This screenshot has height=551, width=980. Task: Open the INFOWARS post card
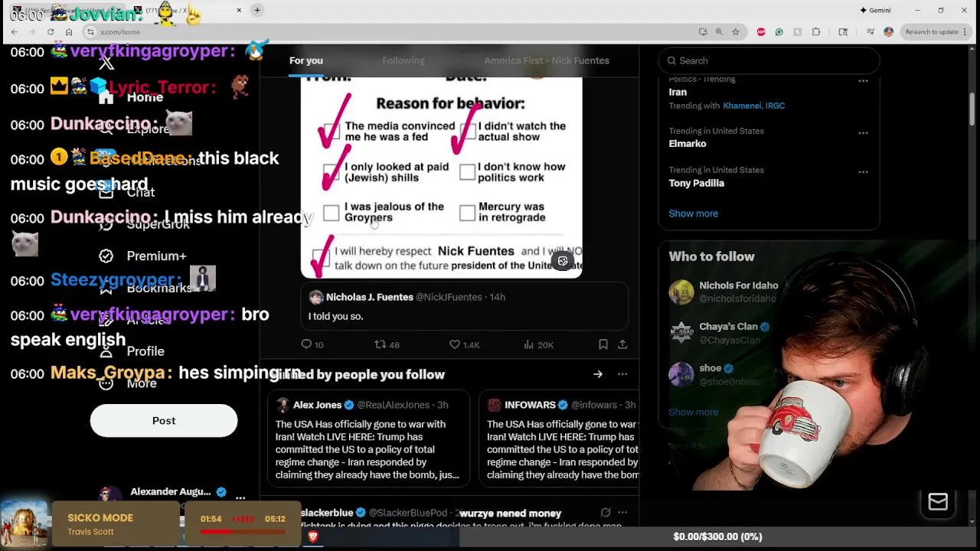coord(559,439)
